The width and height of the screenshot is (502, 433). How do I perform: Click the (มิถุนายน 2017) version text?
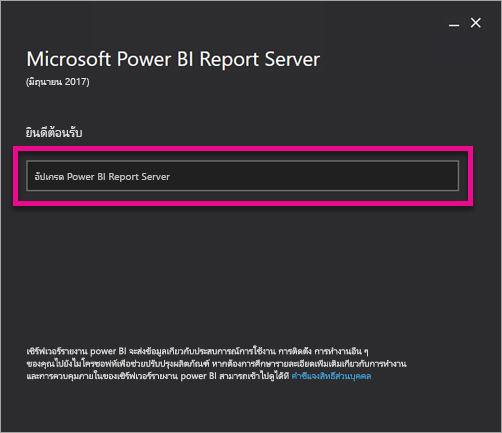[58, 82]
